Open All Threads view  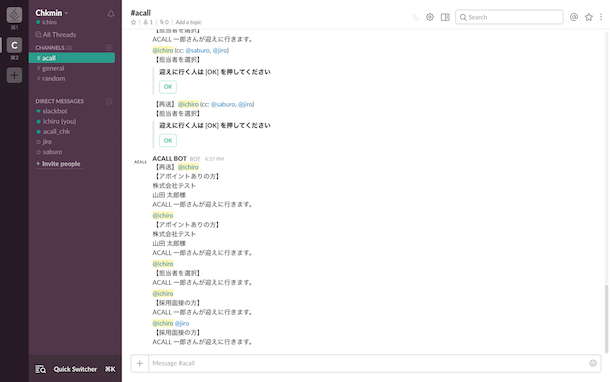pyautogui.click(x=56, y=35)
